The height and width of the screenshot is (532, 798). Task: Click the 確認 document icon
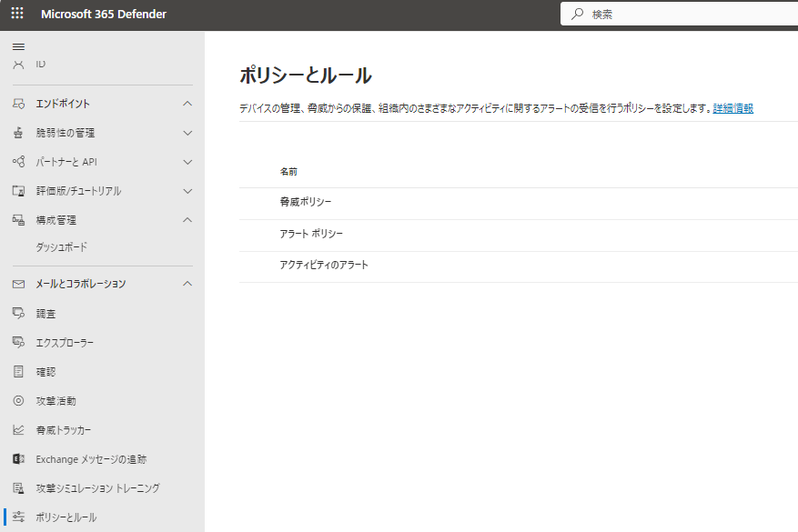[x=18, y=371]
